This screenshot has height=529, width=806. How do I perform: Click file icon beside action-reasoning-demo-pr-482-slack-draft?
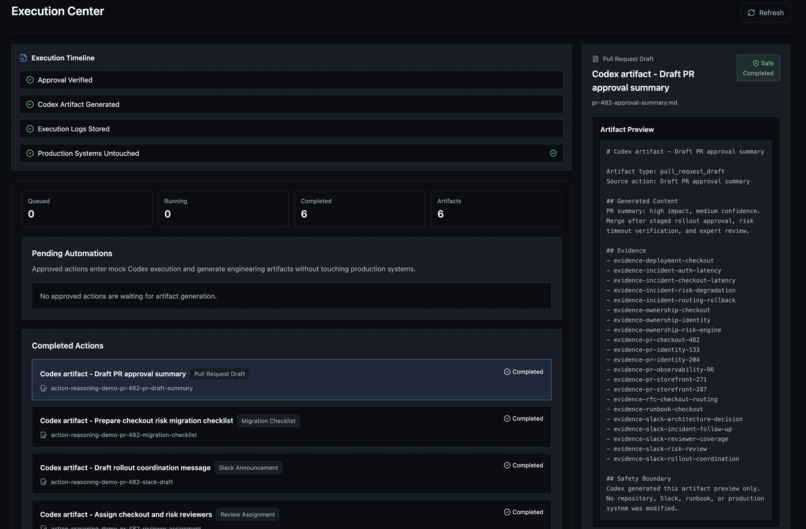tap(44, 482)
